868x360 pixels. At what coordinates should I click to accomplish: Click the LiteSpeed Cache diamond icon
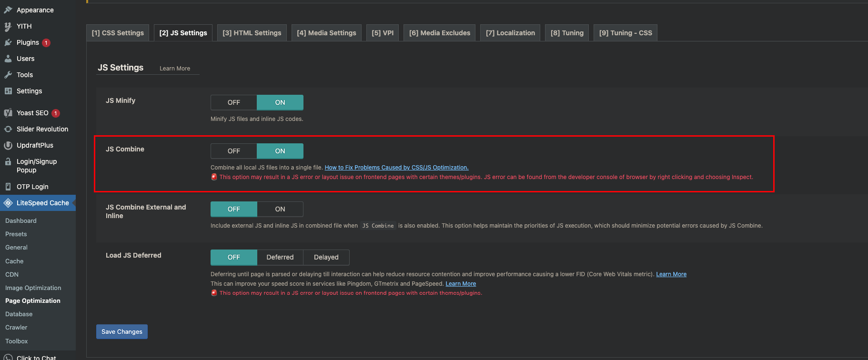[8, 203]
